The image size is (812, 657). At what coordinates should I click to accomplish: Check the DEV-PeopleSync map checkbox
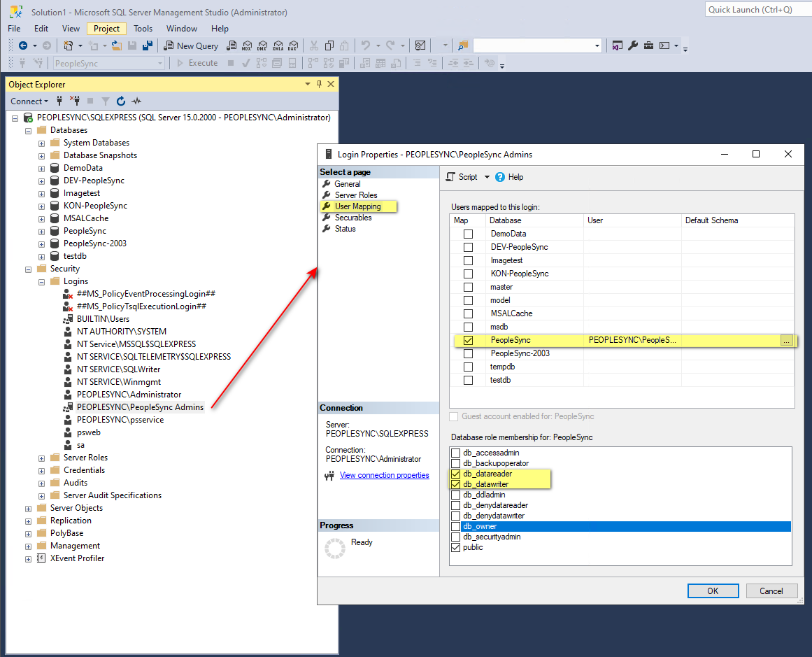pyautogui.click(x=468, y=247)
